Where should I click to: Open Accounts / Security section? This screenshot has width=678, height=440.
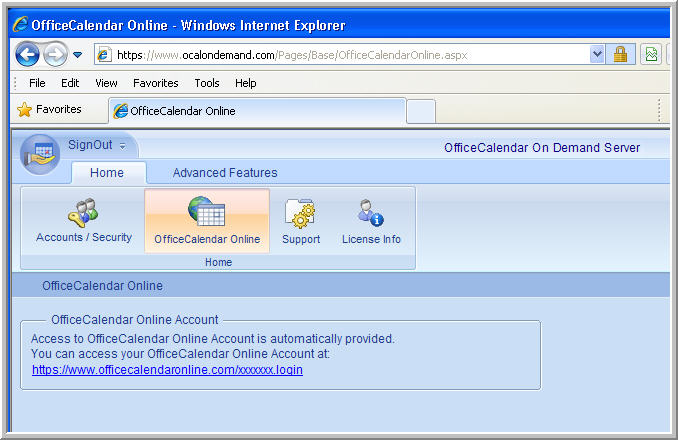(x=84, y=220)
